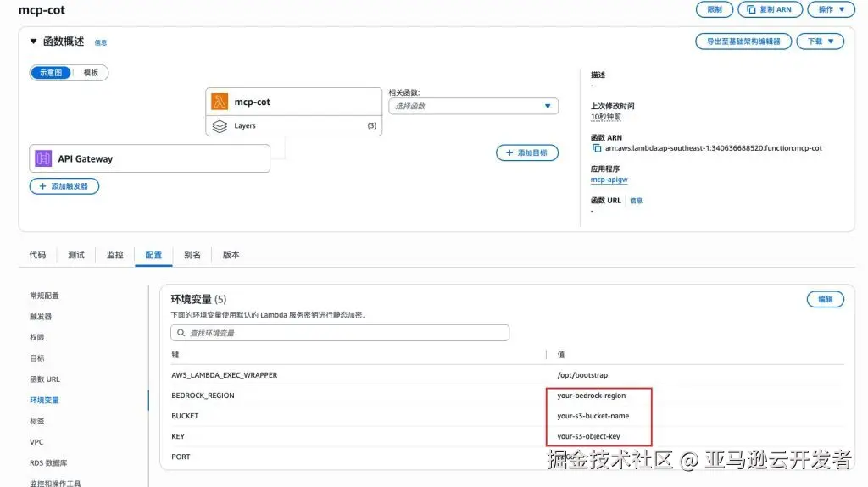Click the API Gateway icon
Screen dimensions: 868x487
(43, 158)
